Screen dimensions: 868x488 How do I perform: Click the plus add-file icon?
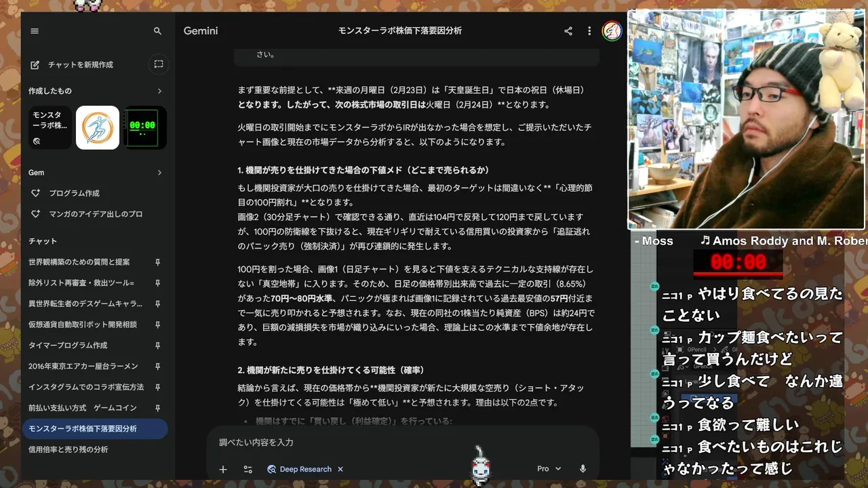coord(223,469)
